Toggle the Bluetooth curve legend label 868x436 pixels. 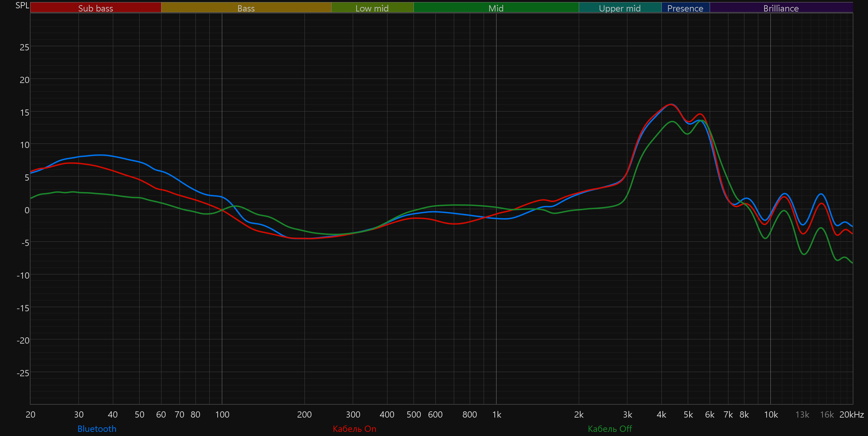click(97, 429)
